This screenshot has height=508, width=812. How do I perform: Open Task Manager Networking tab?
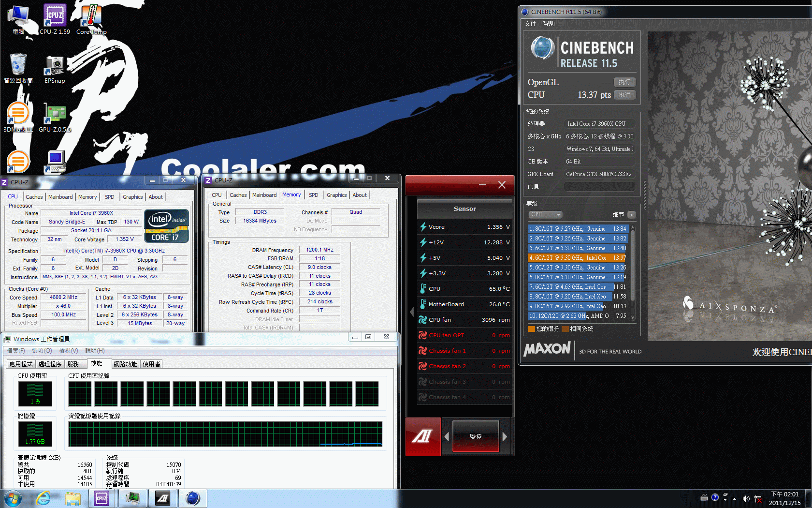click(125, 364)
